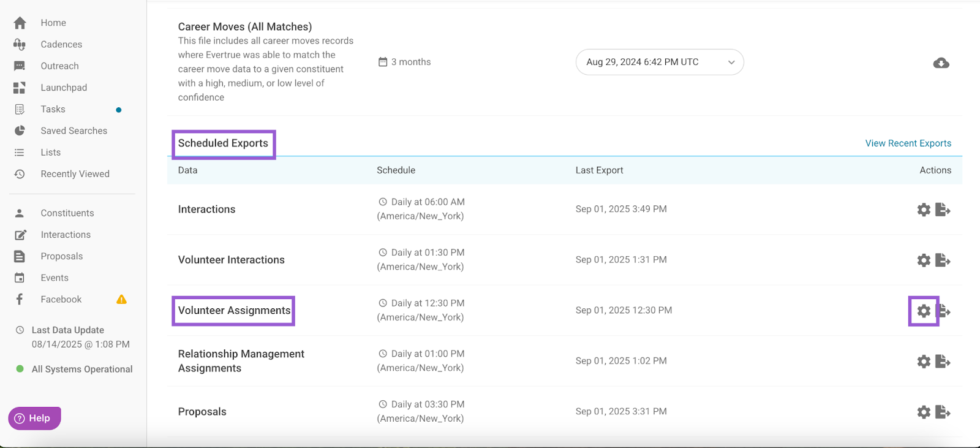
Task: Open Launchpad menu item
Action: point(64,88)
